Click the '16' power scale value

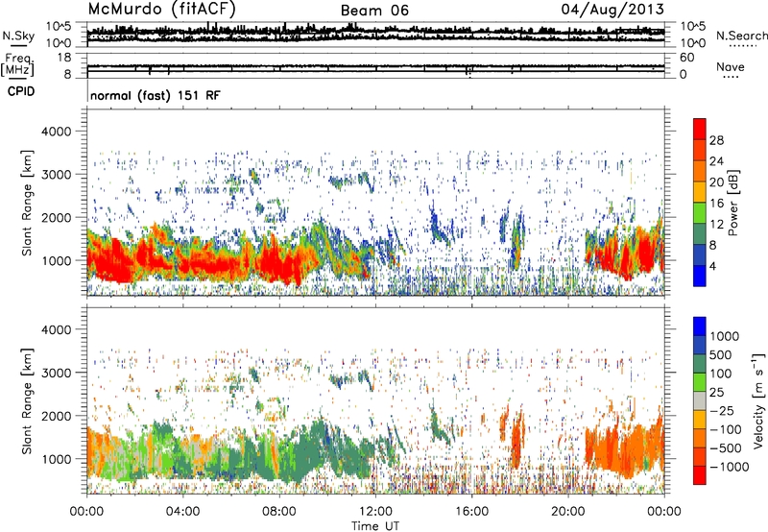point(716,204)
